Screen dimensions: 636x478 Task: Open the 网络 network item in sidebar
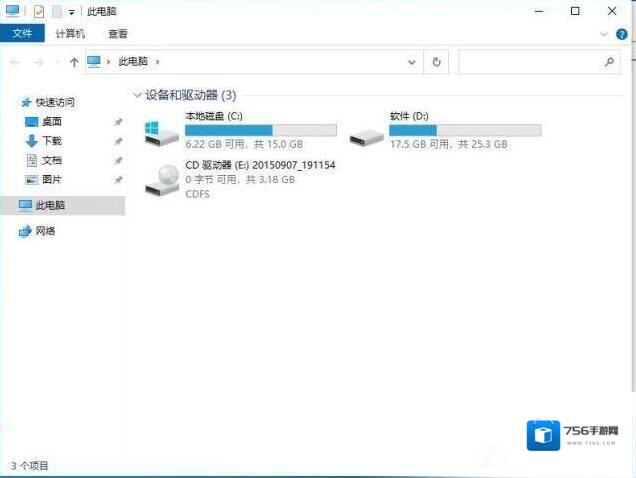tap(45, 231)
